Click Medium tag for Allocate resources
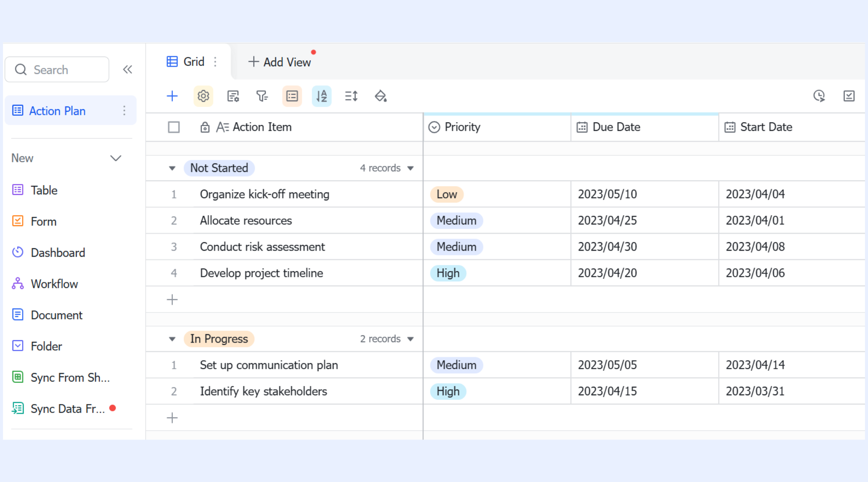Viewport: 868px width, 482px height. [457, 221]
